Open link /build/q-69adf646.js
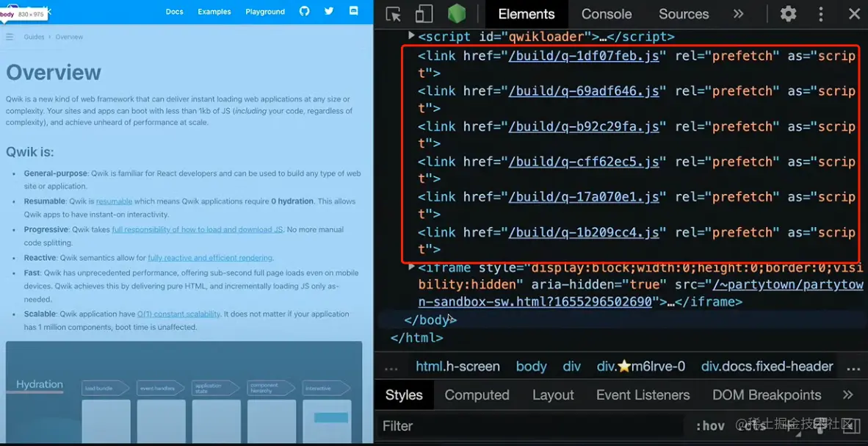The width and height of the screenshot is (868, 446). pyautogui.click(x=584, y=91)
